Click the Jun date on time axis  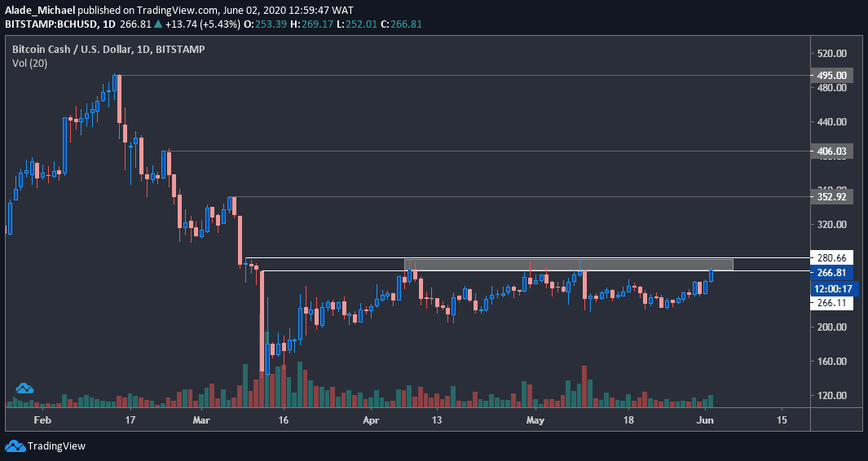(705, 420)
